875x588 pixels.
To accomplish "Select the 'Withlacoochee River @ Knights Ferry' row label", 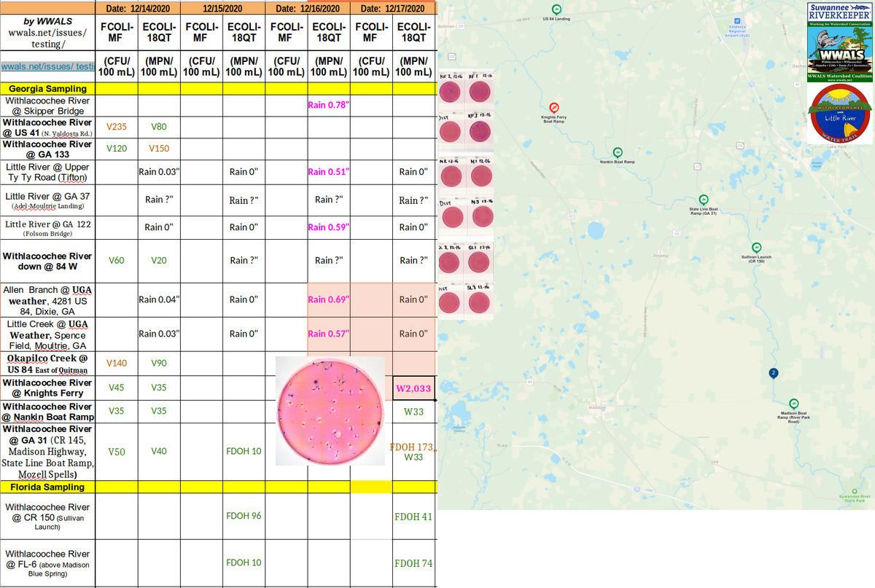I will [47, 388].
